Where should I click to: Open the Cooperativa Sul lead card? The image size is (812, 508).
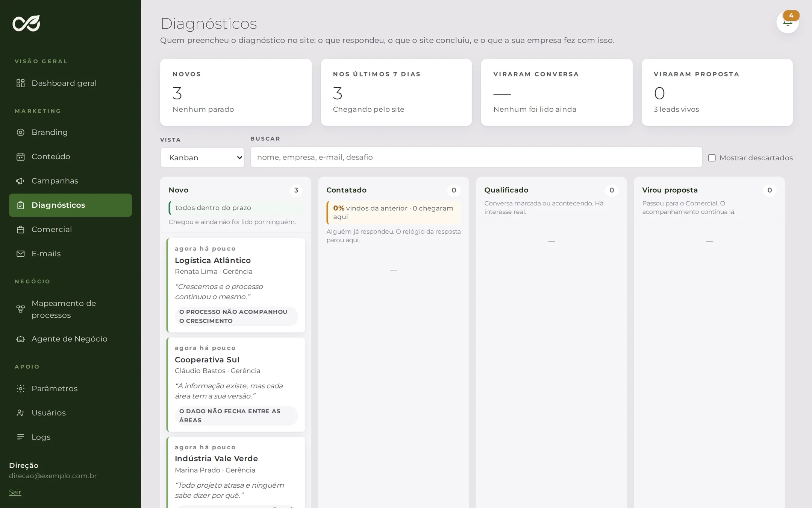coord(236,385)
